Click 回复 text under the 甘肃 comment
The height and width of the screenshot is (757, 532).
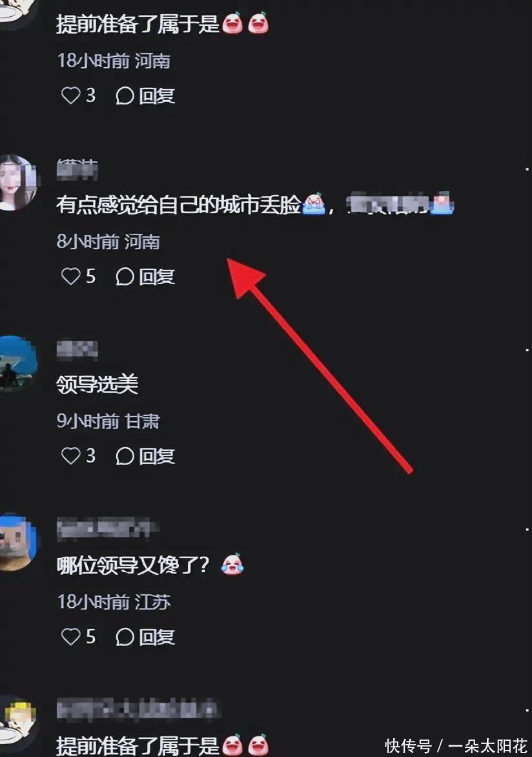tap(157, 456)
